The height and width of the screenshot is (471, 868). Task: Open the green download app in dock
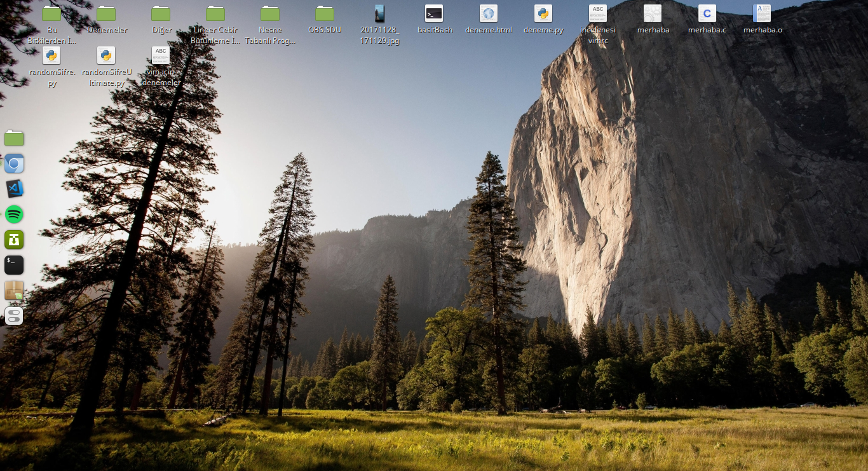coord(14,240)
